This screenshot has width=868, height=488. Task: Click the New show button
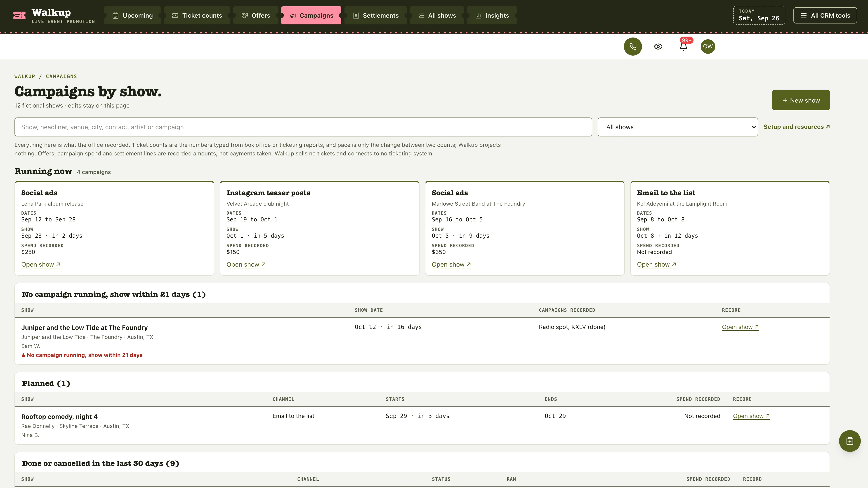pos(801,100)
